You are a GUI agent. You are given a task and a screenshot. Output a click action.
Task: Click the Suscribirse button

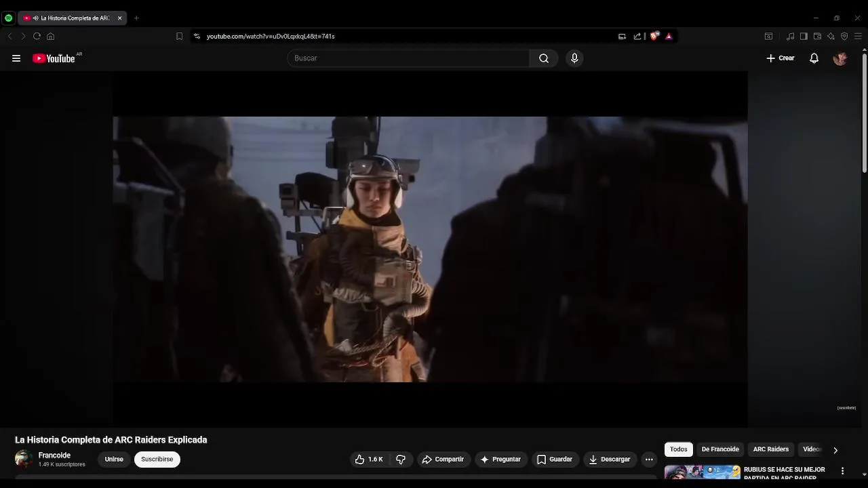coord(157,460)
